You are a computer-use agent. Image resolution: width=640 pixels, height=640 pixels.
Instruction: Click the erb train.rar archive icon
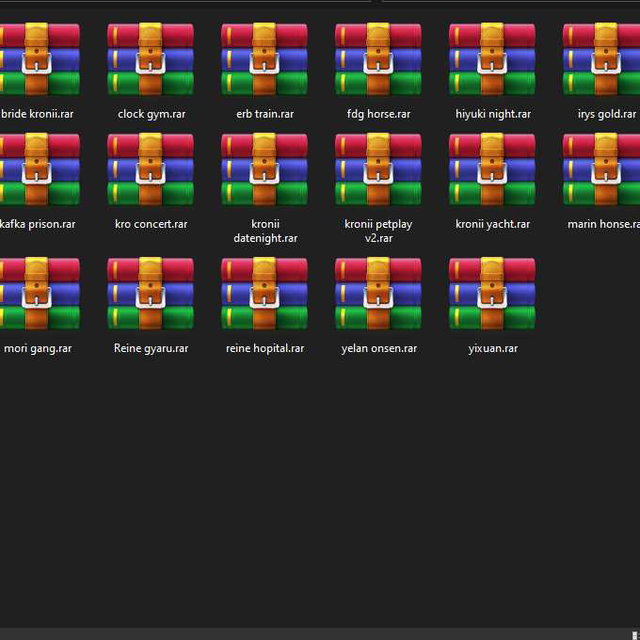pos(264,60)
